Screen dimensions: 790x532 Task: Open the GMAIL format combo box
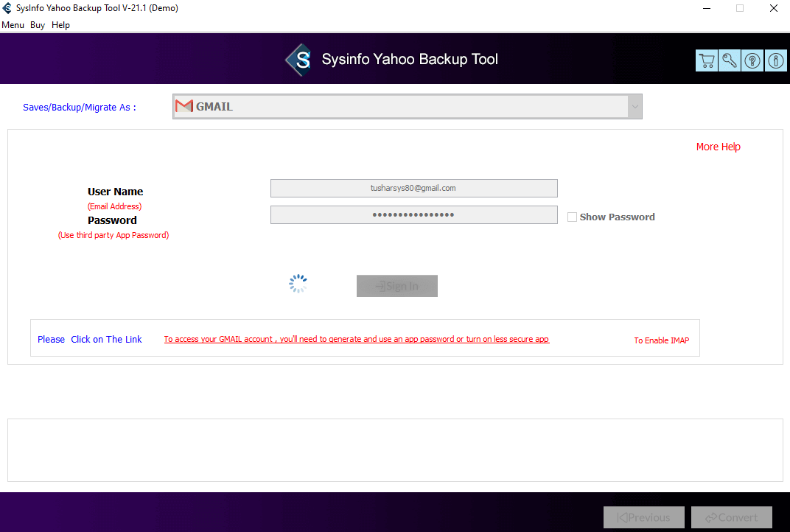point(407,107)
